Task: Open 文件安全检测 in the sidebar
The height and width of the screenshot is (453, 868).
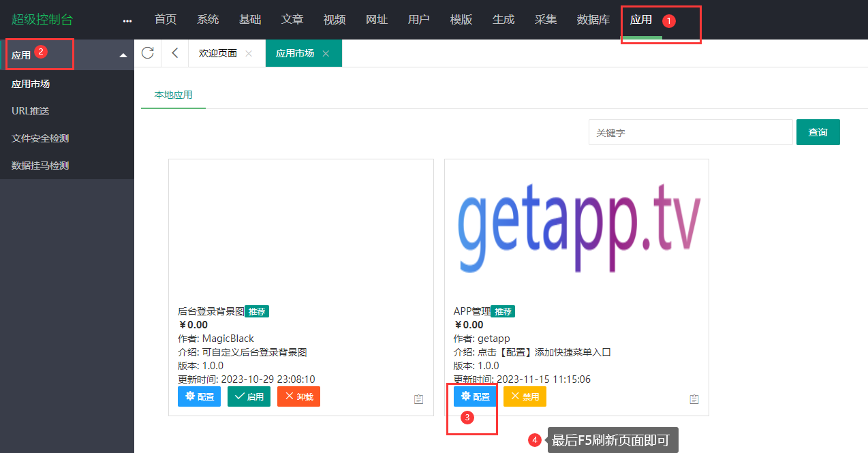Action: (x=40, y=138)
